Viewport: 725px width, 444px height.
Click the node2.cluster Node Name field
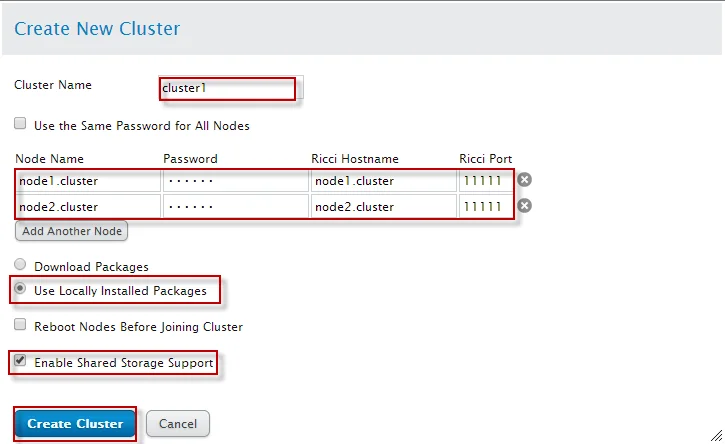(88, 207)
